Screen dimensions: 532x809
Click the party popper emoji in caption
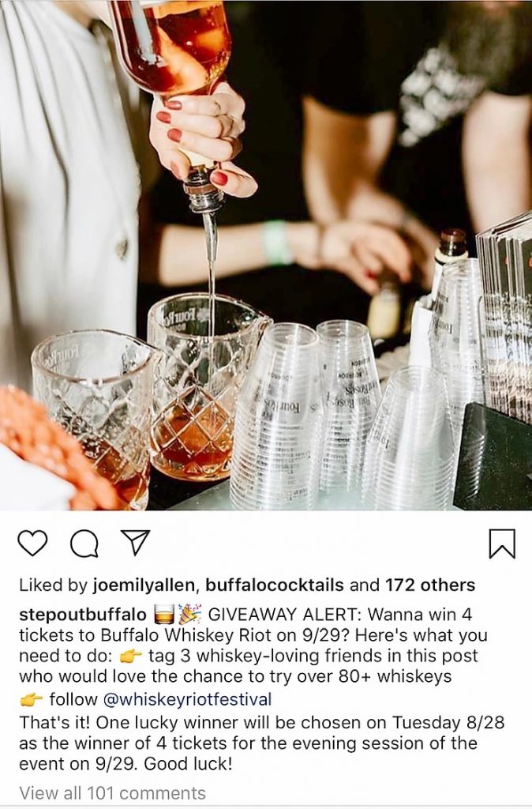click(189, 614)
